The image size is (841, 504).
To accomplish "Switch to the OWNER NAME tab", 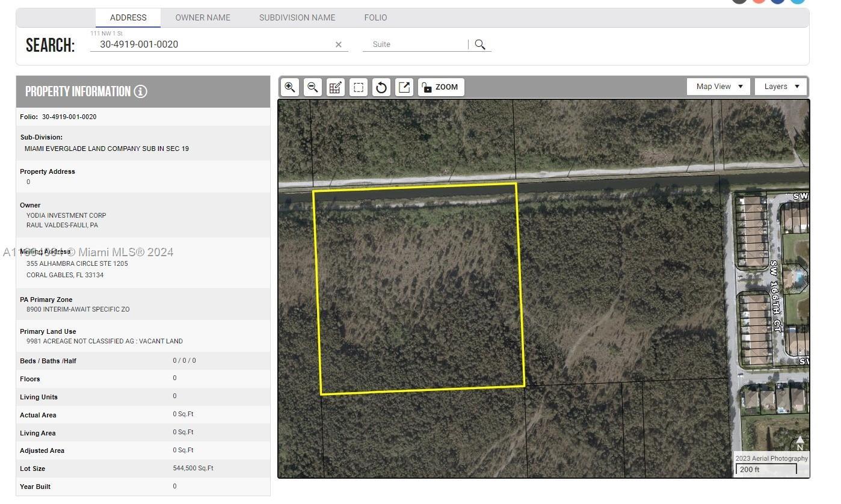I will pos(203,17).
